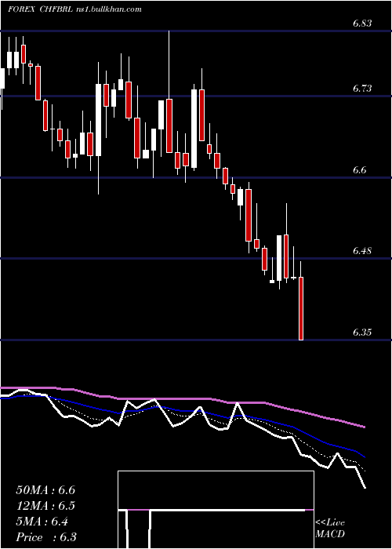The width and height of the screenshot is (392, 549).
Task: Click the 6.48 price level label
Action: pos(362,251)
